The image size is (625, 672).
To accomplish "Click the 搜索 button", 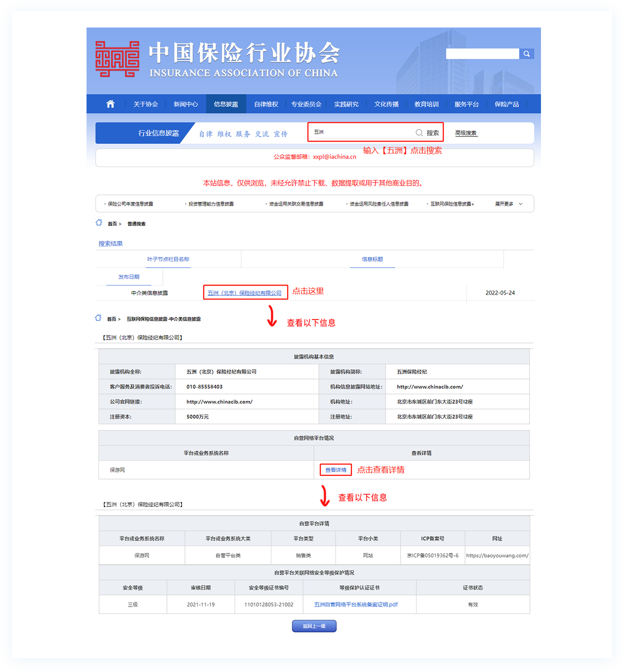I will [433, 133].
